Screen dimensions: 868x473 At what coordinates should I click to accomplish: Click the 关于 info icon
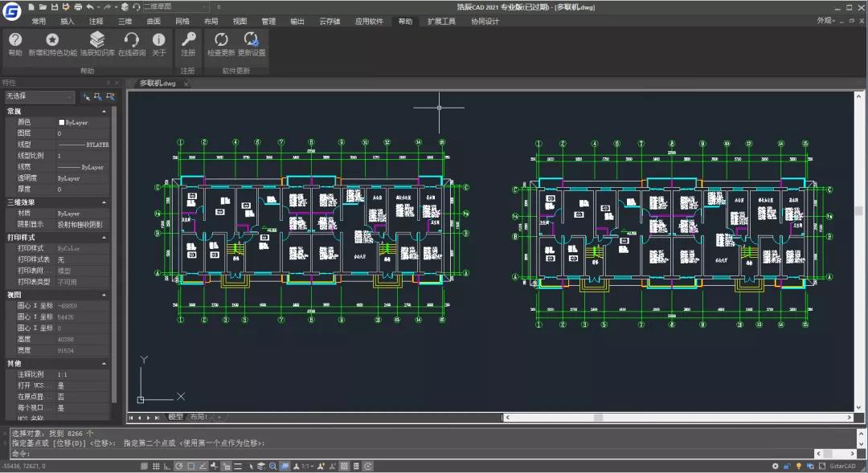click(x=159, y=44)
